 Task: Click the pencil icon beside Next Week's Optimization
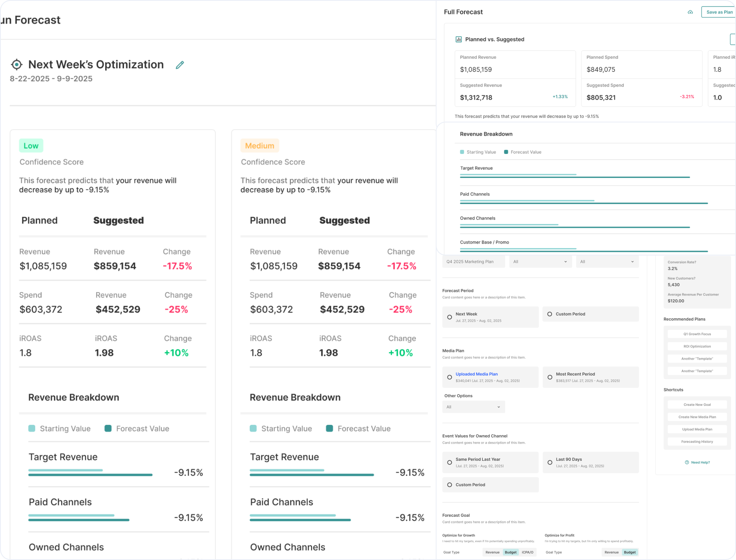(180, 65)
